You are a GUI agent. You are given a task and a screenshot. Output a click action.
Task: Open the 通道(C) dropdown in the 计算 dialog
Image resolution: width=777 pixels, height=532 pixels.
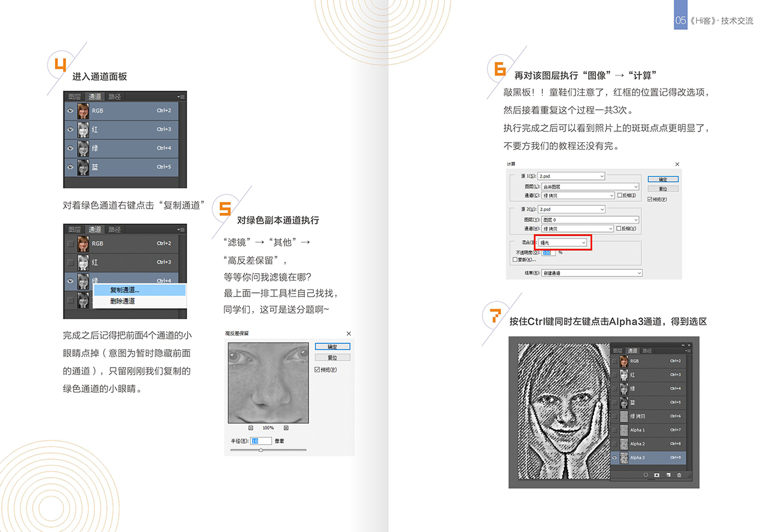click(578, 195)
